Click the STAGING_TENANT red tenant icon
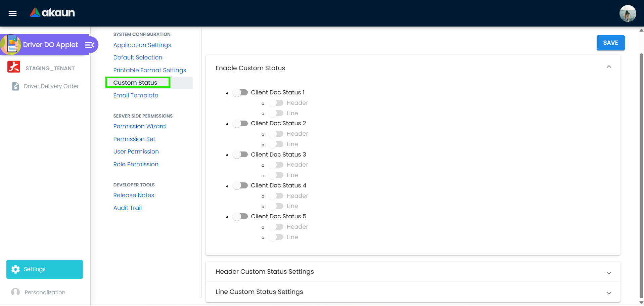 [14, 67]
